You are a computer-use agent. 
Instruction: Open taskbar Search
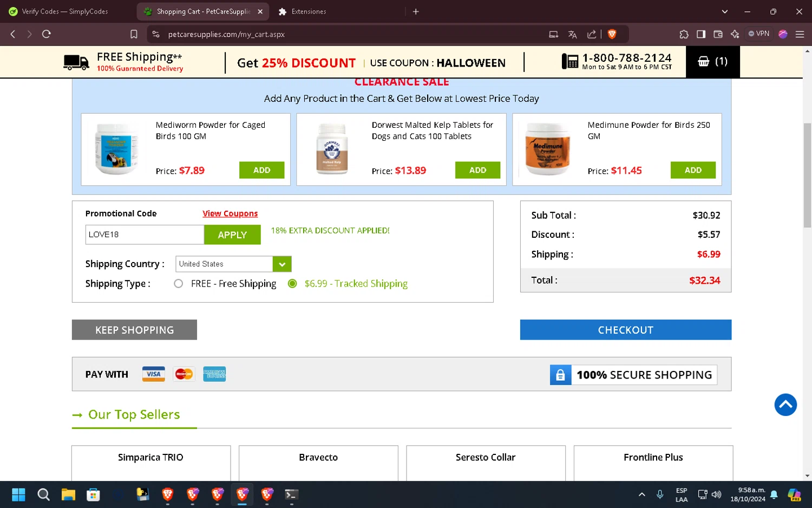coord(43,494)
